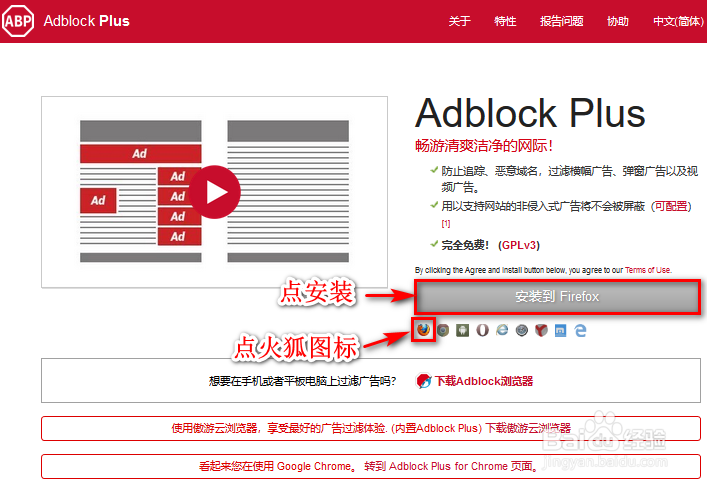707x486 pixels.
Task: Click the large Adblock Plus heading
Action: pyautogui.click(x=530, y=113)
